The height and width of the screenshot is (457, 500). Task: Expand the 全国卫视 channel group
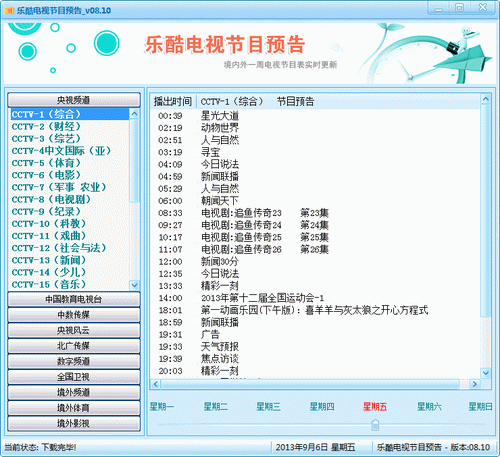click(x=74, y=377)
